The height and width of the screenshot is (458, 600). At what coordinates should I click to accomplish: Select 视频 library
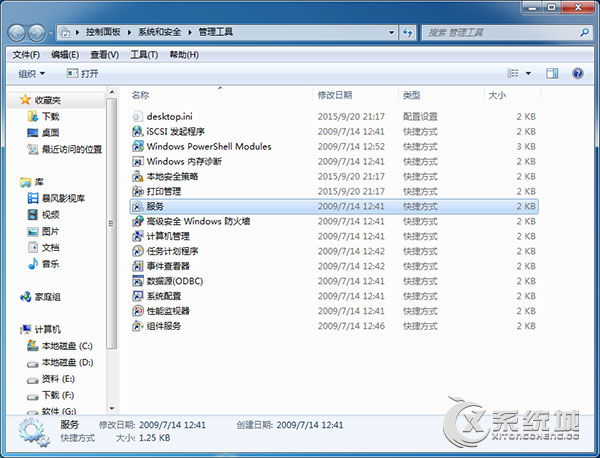click(x=44, y=215)
